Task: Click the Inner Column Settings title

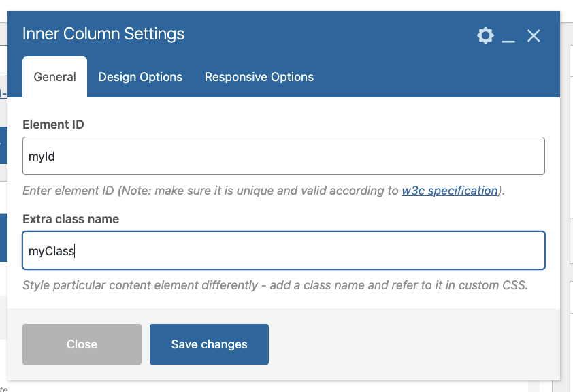Action: (103, 34)
